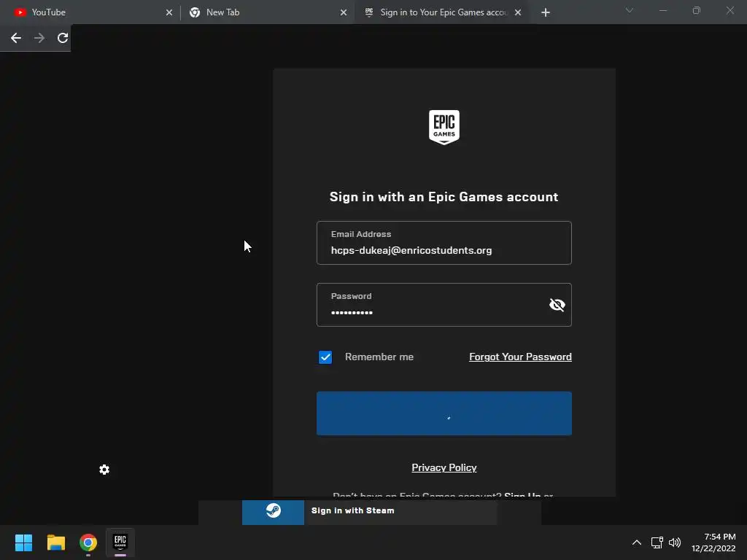Select the Sign in to Your Epic Games tab

point(441,12)
